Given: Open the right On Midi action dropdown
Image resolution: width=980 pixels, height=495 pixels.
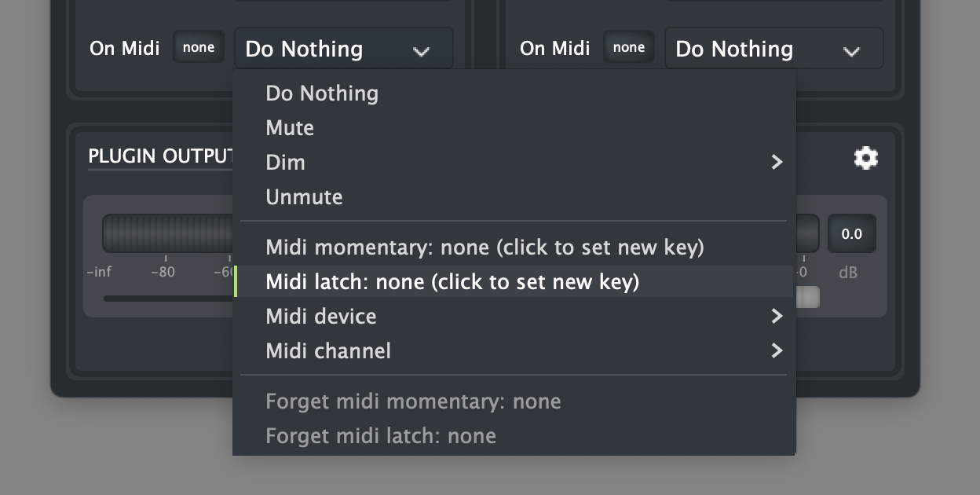Looking at the screenshot, I should click(x=773, y=49).
